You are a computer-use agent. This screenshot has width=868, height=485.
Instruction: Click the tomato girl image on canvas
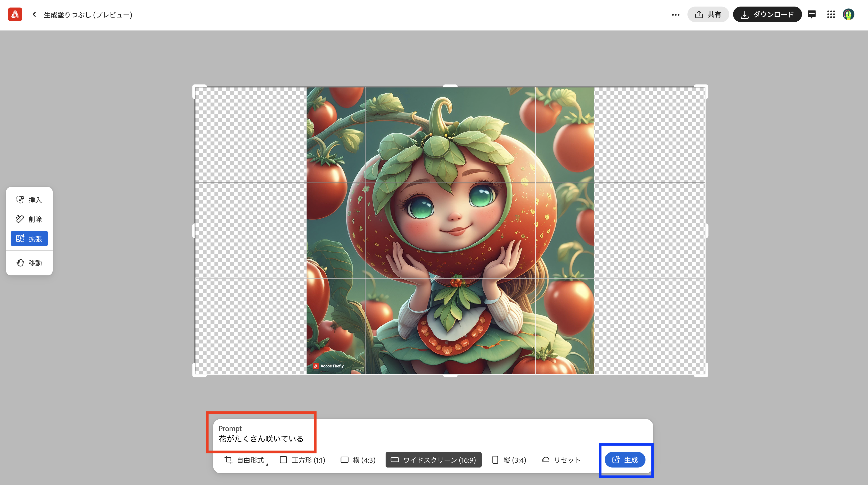pyautogui.click(x=450, y=231)
